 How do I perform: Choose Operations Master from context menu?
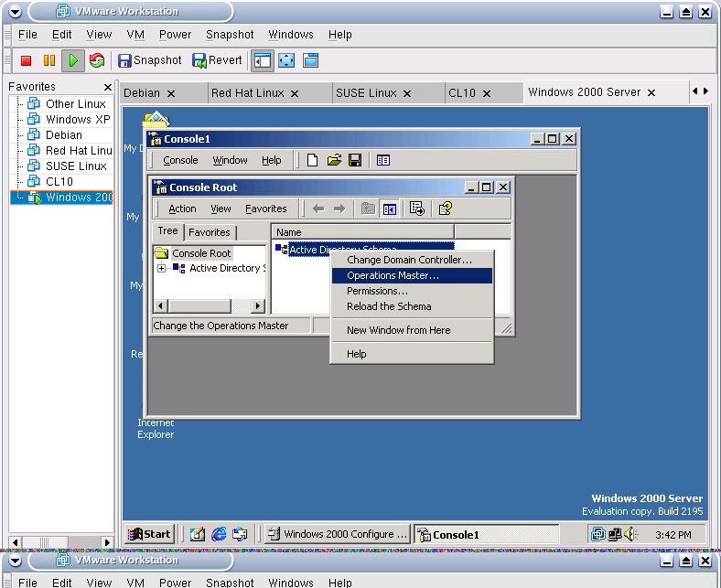tap(412, 275)
